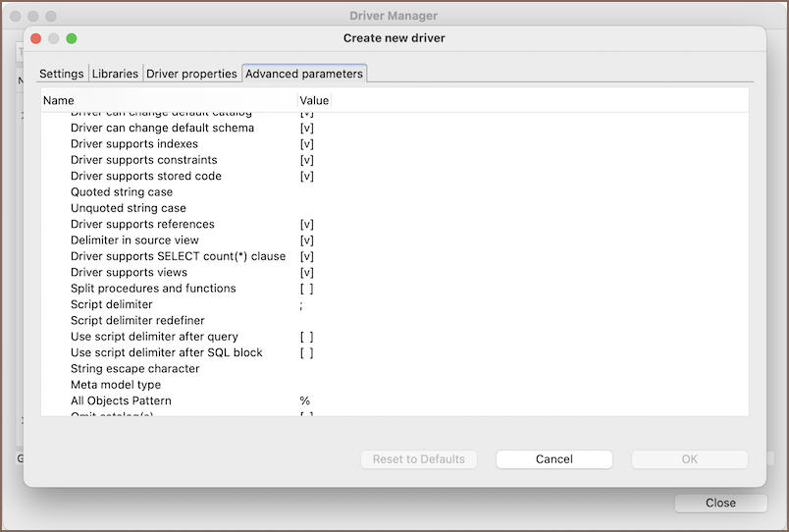Switch to the Settings tab

(x=61, y=74)
